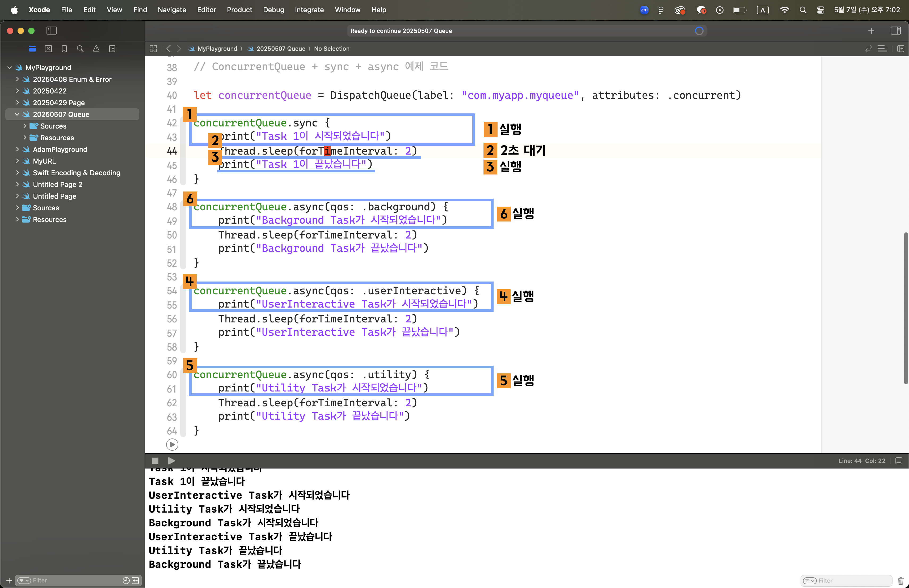Open the Report navigator icon
The width and height of the screenshot is (909, 588).
(112, 48)
